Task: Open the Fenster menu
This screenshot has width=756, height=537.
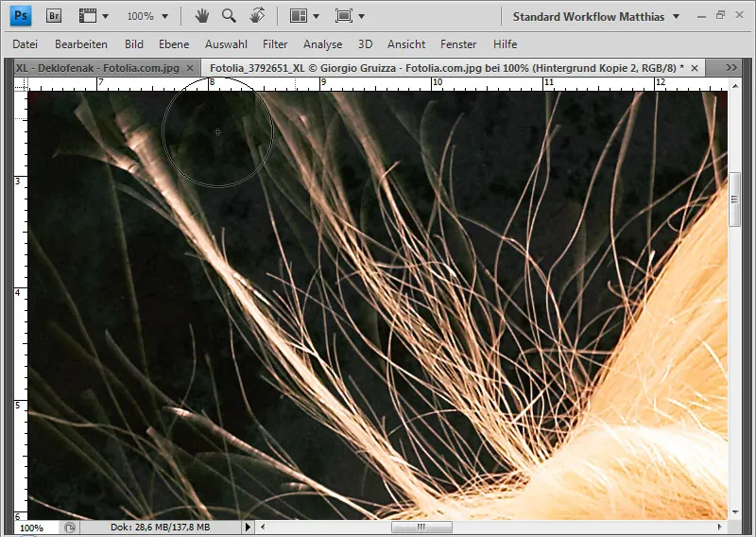Action: (x=458, y=44)
